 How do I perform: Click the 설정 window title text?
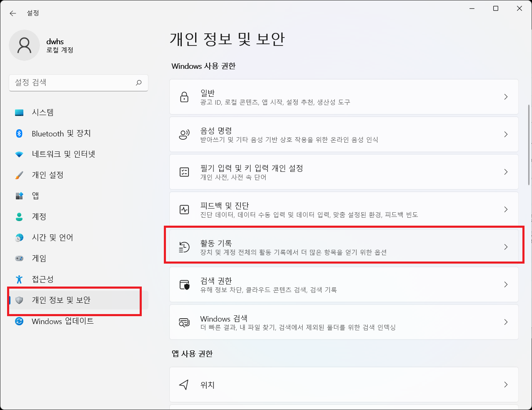coord(33,13)
